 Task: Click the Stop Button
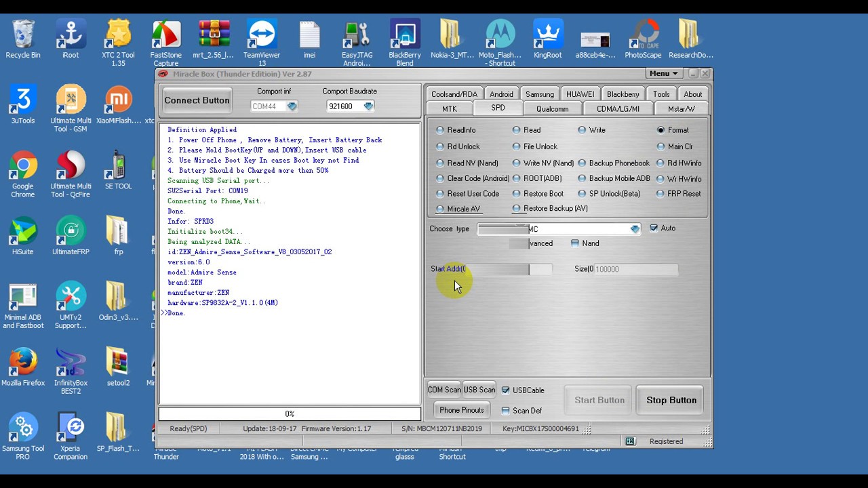[671, 400]
